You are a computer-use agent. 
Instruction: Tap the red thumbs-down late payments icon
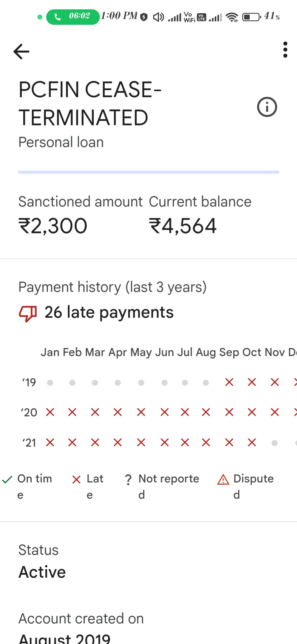[28, 313]
